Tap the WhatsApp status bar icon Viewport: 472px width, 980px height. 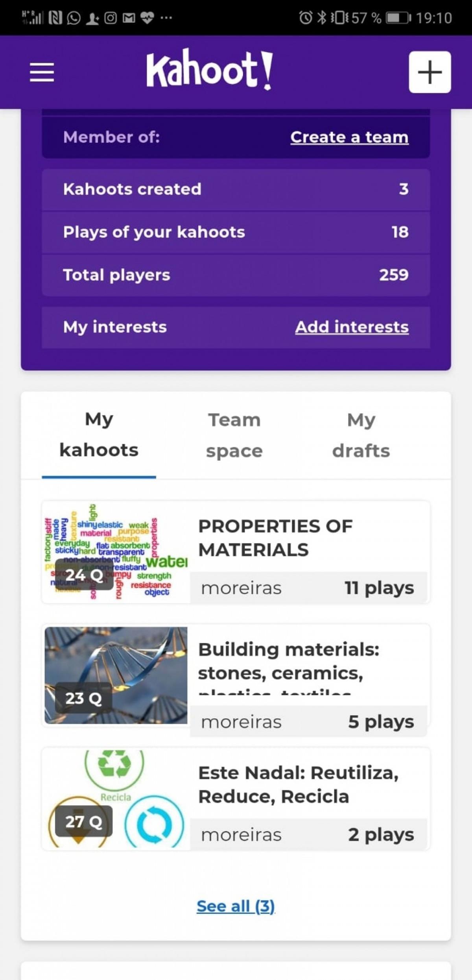pos(74,18)
